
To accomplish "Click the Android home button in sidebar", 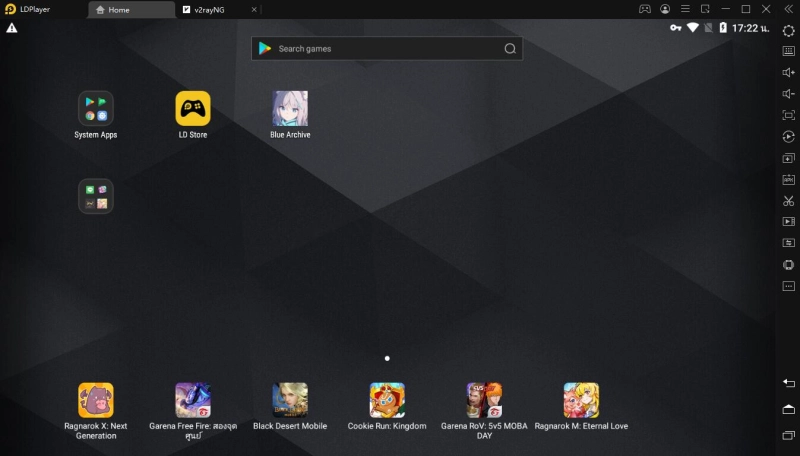I will tap(788, 409).
